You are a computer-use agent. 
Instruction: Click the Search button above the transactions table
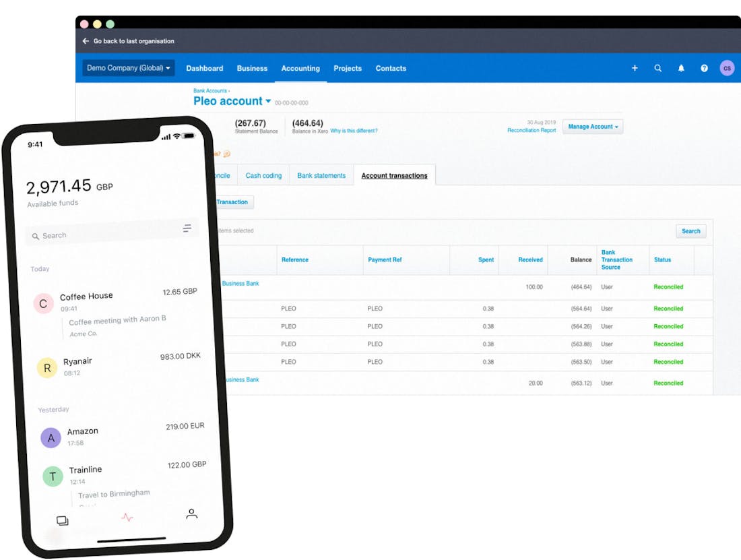[690, 231]
